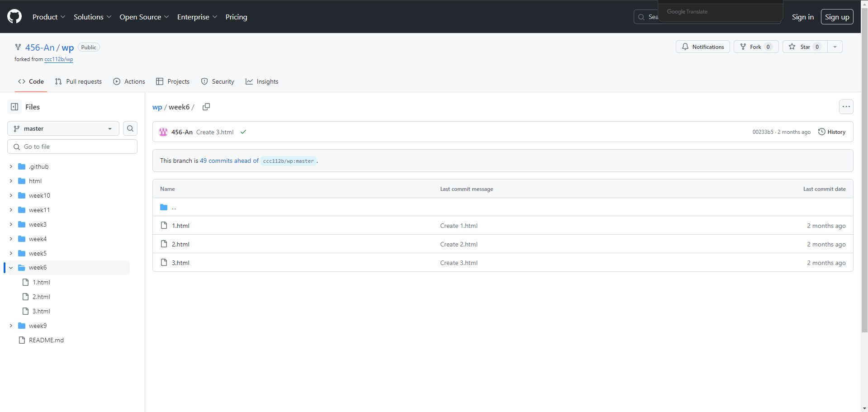Focus the Go to file input
This screenshot has height=412, width=868.
tap(72, 147)
